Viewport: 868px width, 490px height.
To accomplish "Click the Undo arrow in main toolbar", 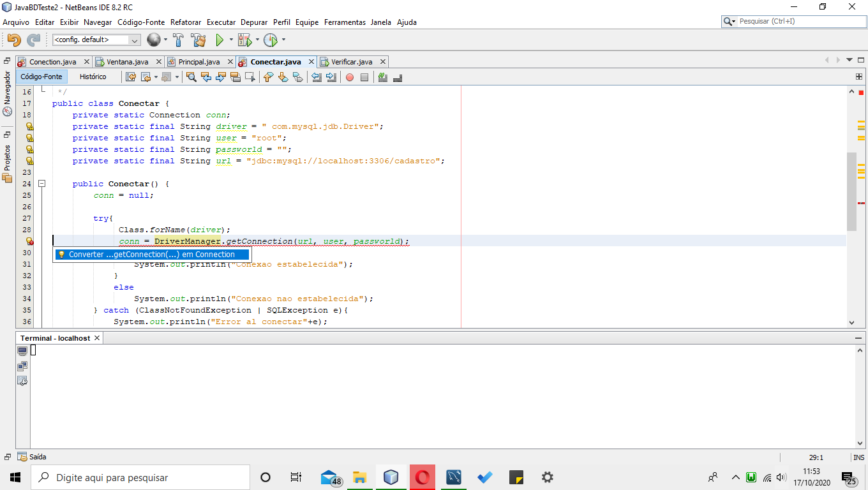I will pos(13,40).
